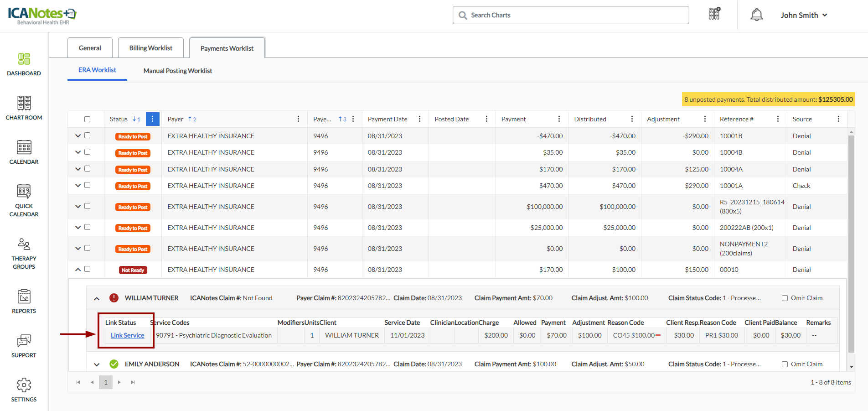The image size is (868, 411).
Task: Open Adjustment column menu icon
Action: 705,119
